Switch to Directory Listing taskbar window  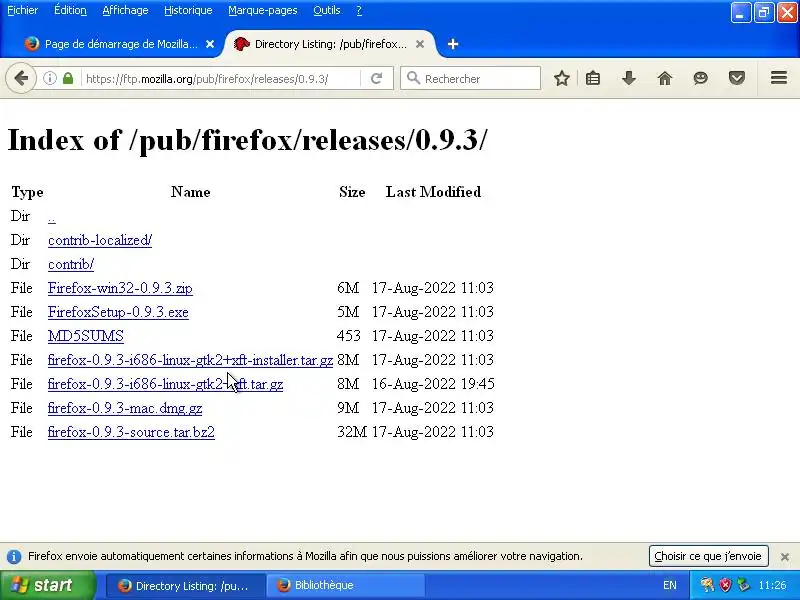[186, 586]
